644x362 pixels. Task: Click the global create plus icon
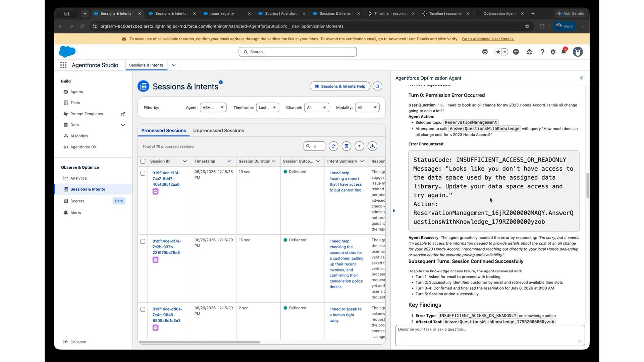pyautogui.click(x=516, y=52)
